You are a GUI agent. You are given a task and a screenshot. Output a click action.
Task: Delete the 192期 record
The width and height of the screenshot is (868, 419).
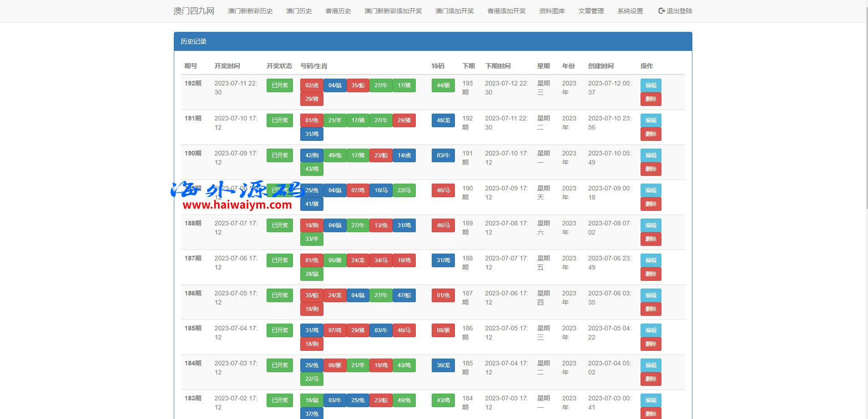coord(651,99)
